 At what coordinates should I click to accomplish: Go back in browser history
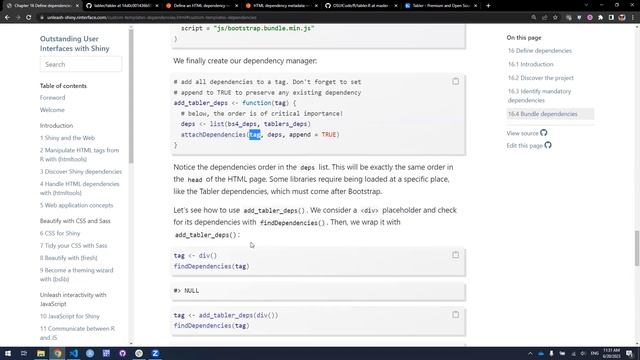7,18
